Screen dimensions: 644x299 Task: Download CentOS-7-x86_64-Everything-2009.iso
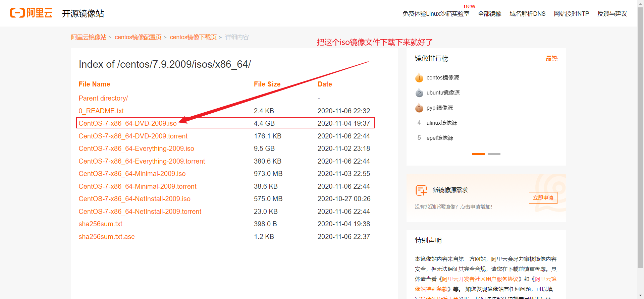tap(136, 148)
